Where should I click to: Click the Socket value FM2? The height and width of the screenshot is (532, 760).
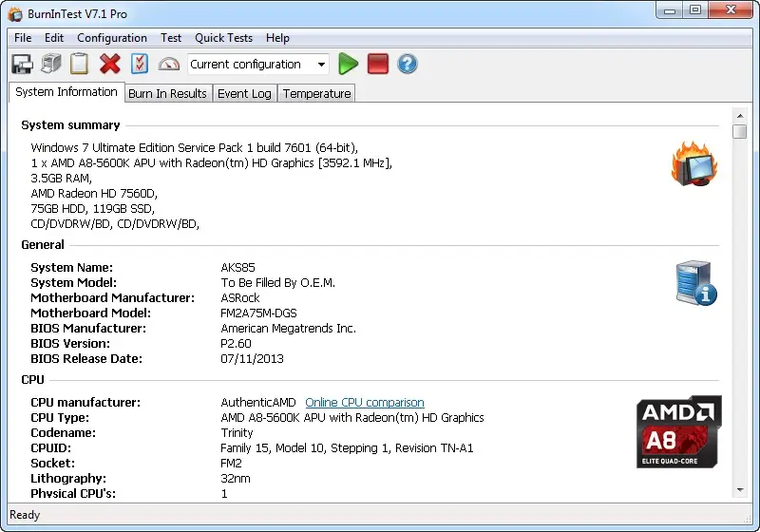click(231, 464)
